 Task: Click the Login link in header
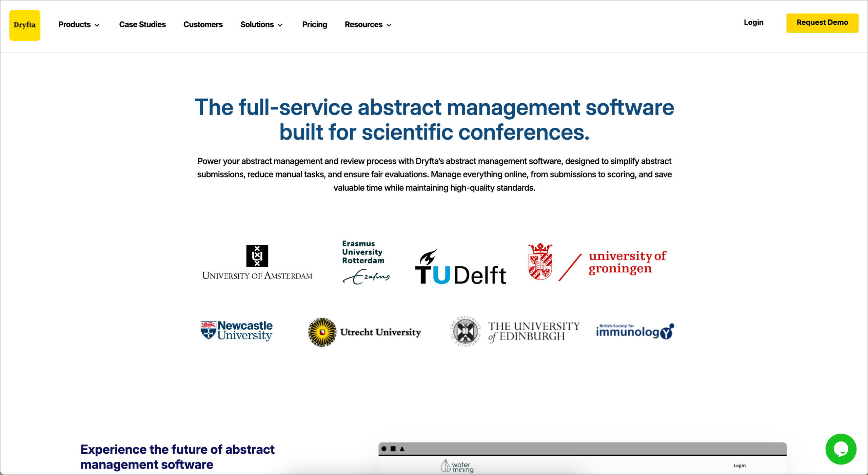click(x=753, y=23)
